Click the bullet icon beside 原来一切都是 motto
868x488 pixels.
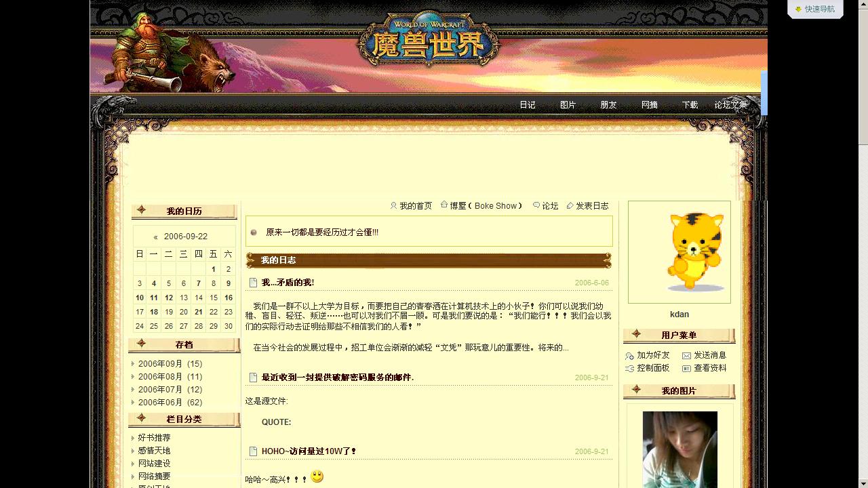[254, 232]
